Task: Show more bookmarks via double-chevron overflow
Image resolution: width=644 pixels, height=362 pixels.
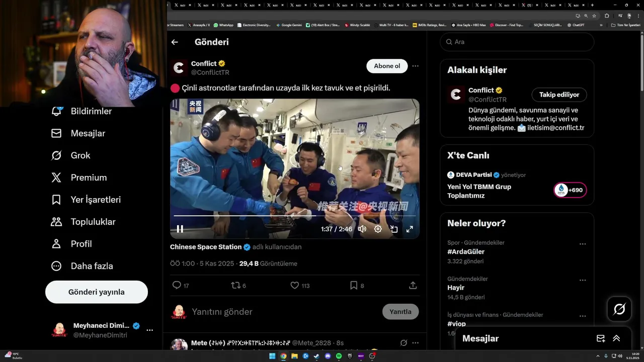Action: (x=601, y=25)
